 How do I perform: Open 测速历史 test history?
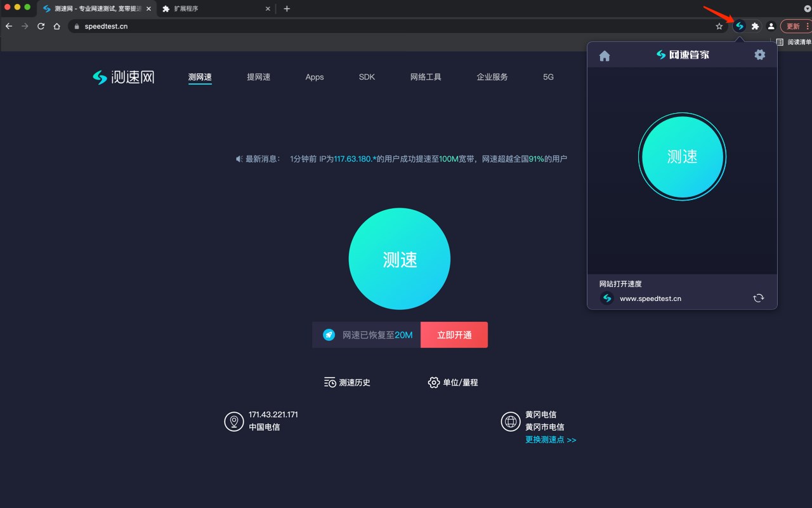[347, 382]
